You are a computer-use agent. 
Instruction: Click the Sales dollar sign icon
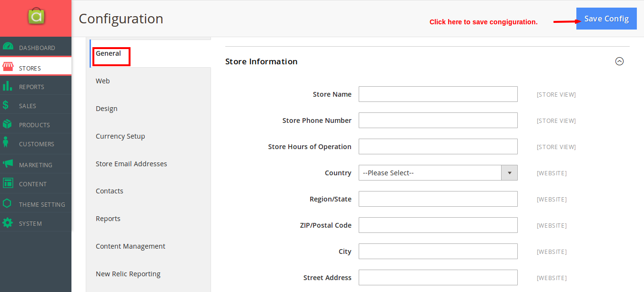click(6, 105)
